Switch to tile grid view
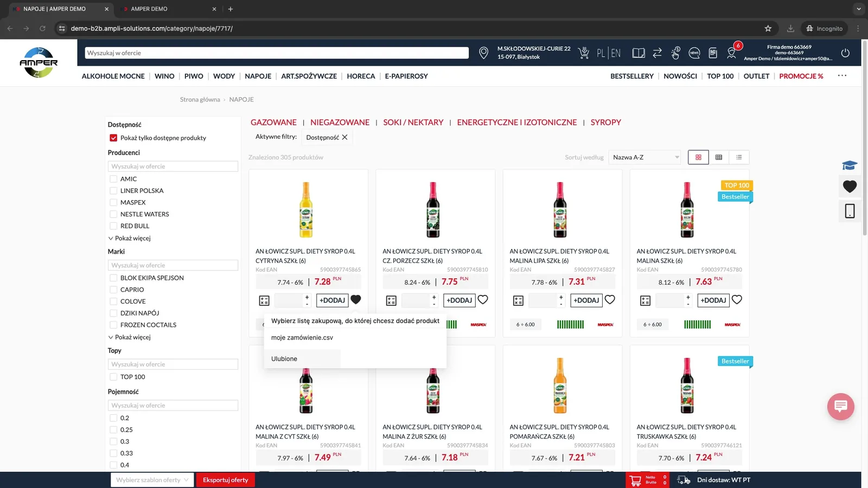Image resolution: width=868 pixels, height=488 pixels. tap(698, 157)
